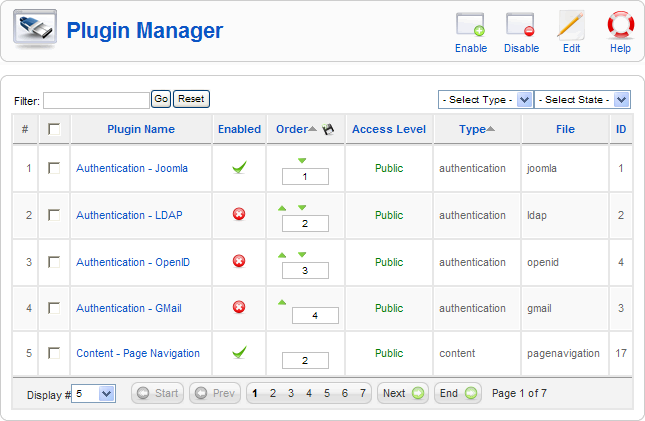Toggle enabled status of Authentication - LDAP
Screen dimensions: 645x421
pos(238,215)
